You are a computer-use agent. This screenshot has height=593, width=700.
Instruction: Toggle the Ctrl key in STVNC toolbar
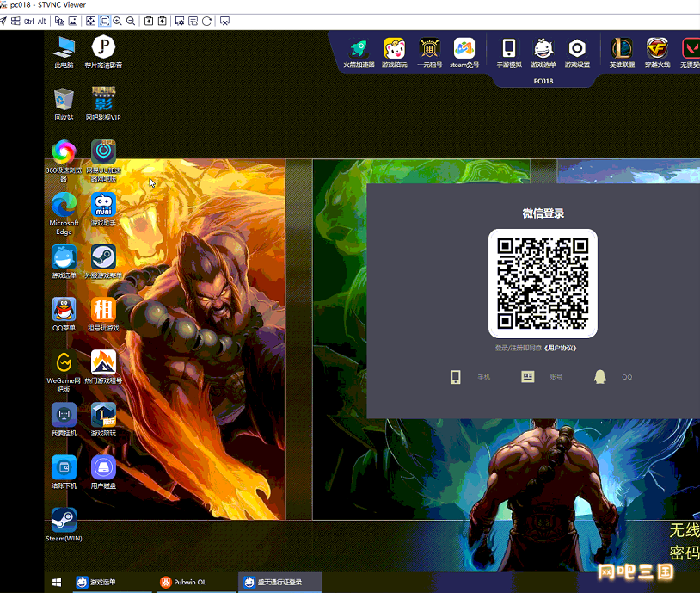pos(29,21)
